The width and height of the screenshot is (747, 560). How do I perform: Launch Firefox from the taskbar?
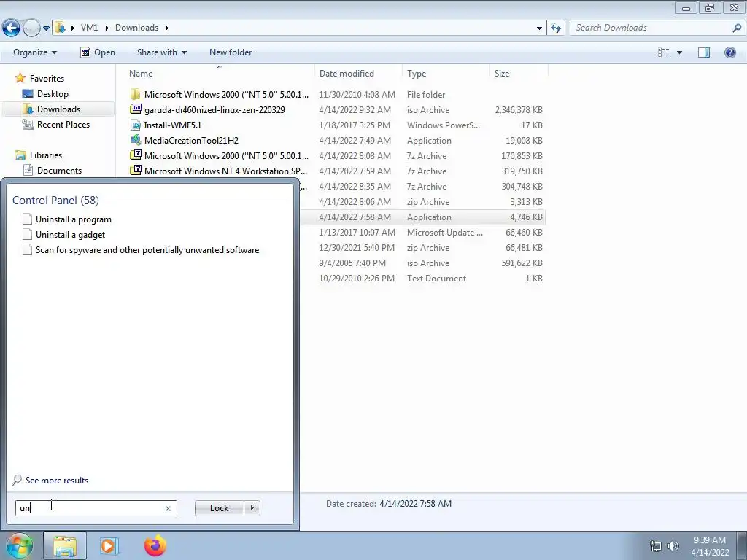pyautogui.click(x=155, y=545)
